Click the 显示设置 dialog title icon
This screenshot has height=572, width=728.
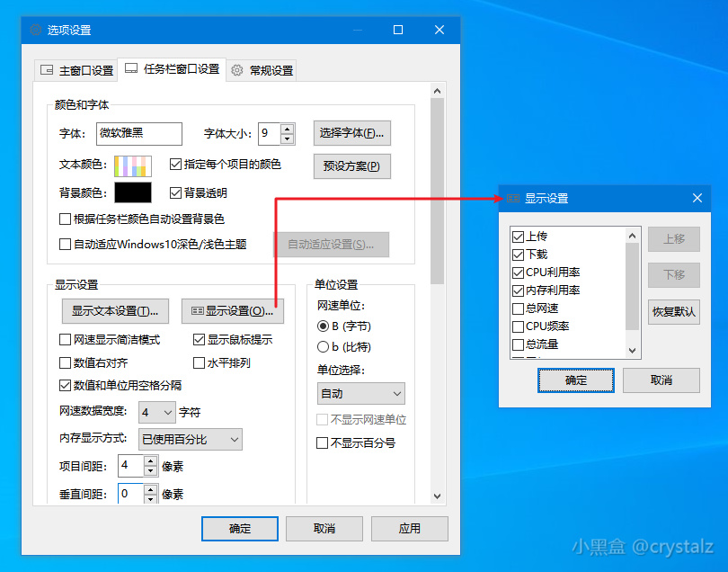coord(512,199)
